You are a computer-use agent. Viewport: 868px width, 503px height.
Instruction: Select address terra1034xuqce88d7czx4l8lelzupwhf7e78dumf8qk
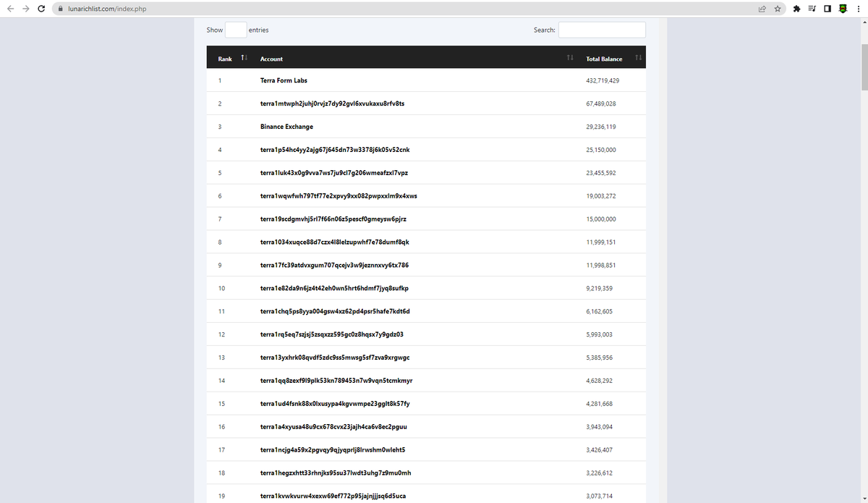[x=335, y=242]
